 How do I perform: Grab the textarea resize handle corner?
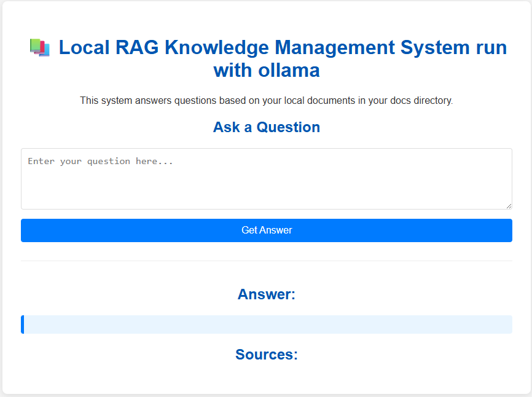(x=509, y=206)
